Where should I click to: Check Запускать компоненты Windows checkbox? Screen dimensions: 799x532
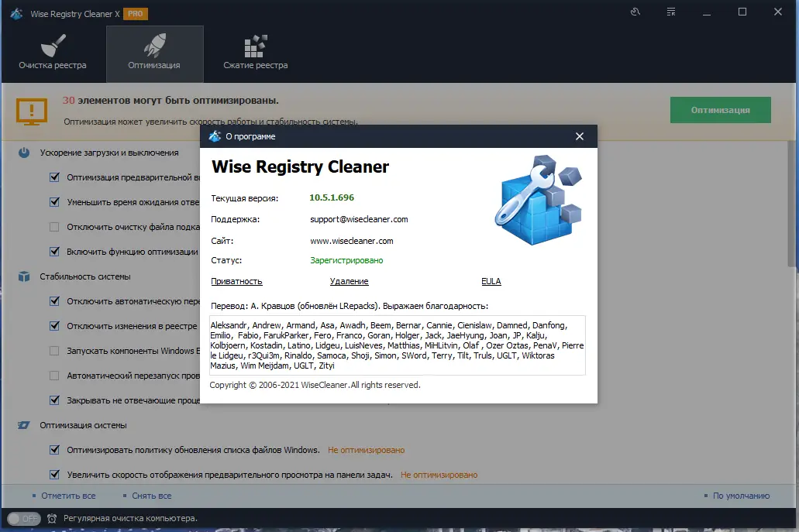point(54,351)
